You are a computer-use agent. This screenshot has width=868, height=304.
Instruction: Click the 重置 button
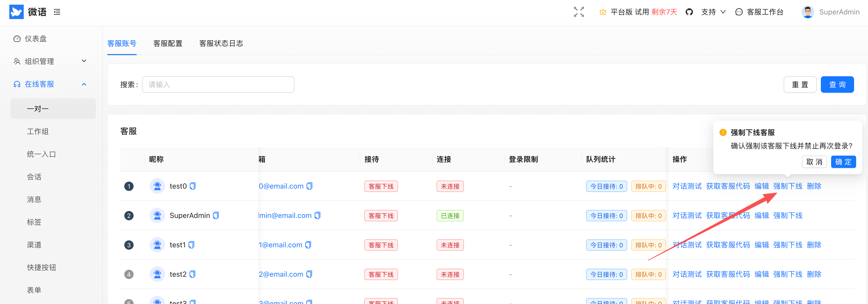[x=800, y=85]
